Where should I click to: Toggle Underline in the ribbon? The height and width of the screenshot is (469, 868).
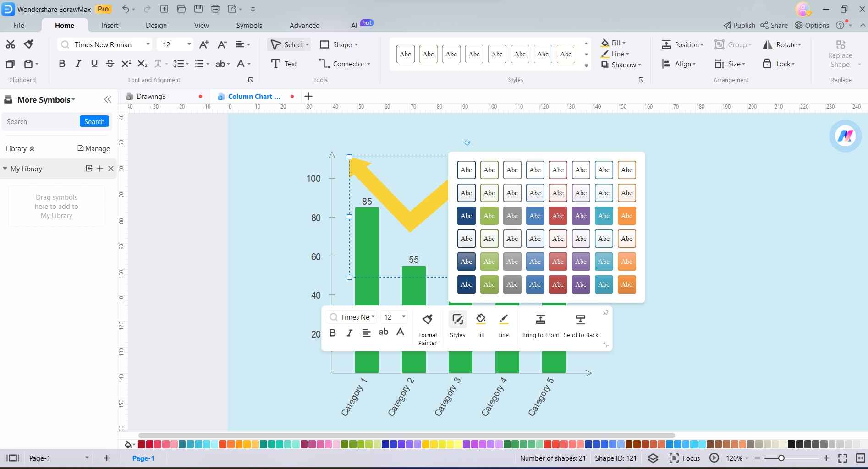[94, 64]
